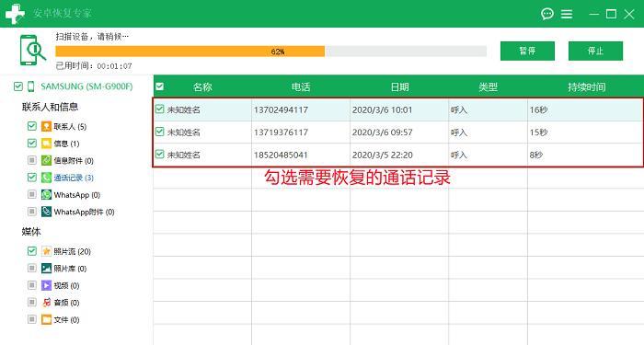Uncheck the 通话记录 (3) checkbox
The height and width of the screenshot is (345, 644).
point(31,177)
